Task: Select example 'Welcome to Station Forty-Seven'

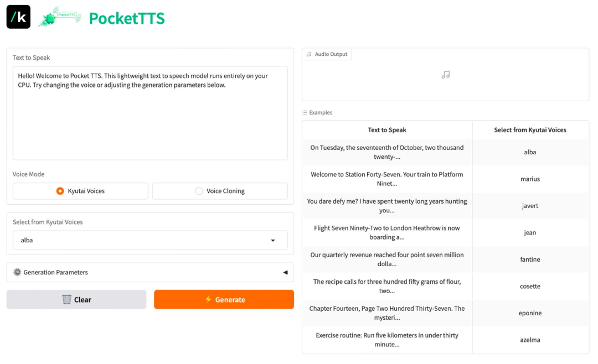Action: click(x=387, y=179)
